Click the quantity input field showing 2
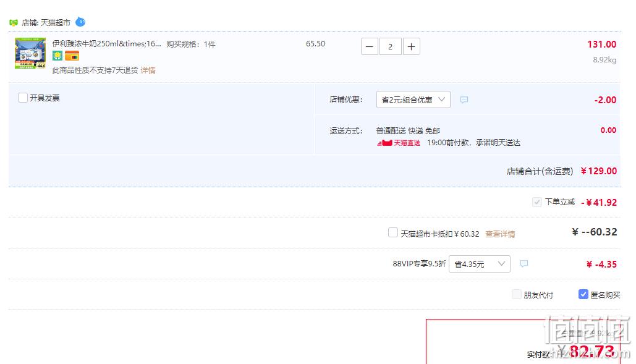This screenshot has height=364, width=636. coord(390,46)
